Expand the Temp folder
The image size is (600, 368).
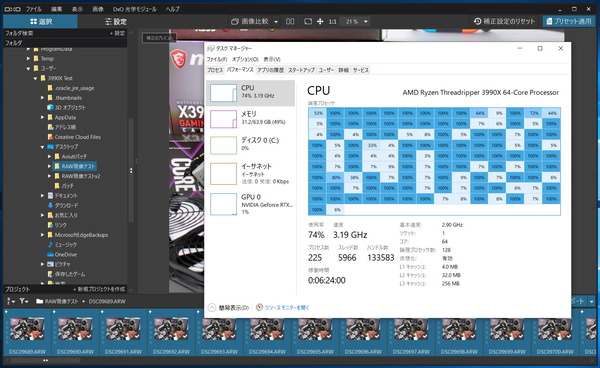point(28,59)
